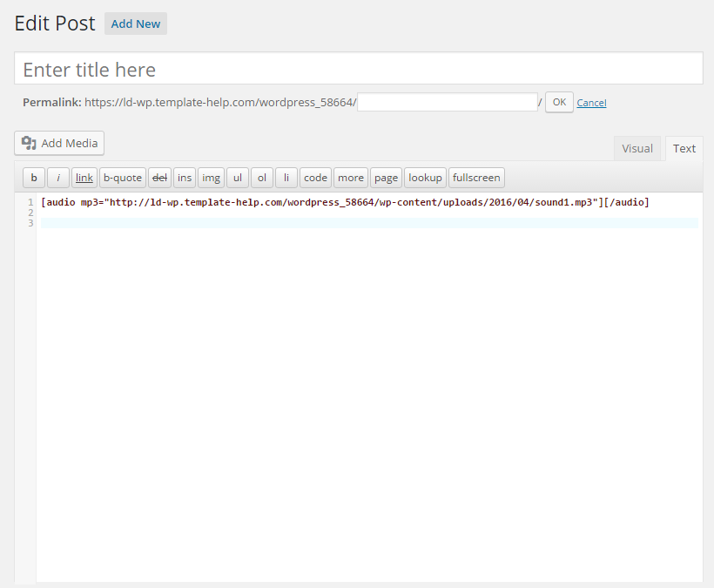The image size is (714, 588).
Task: Cancel the permalink edit
Action: click(x=591, y=103)
